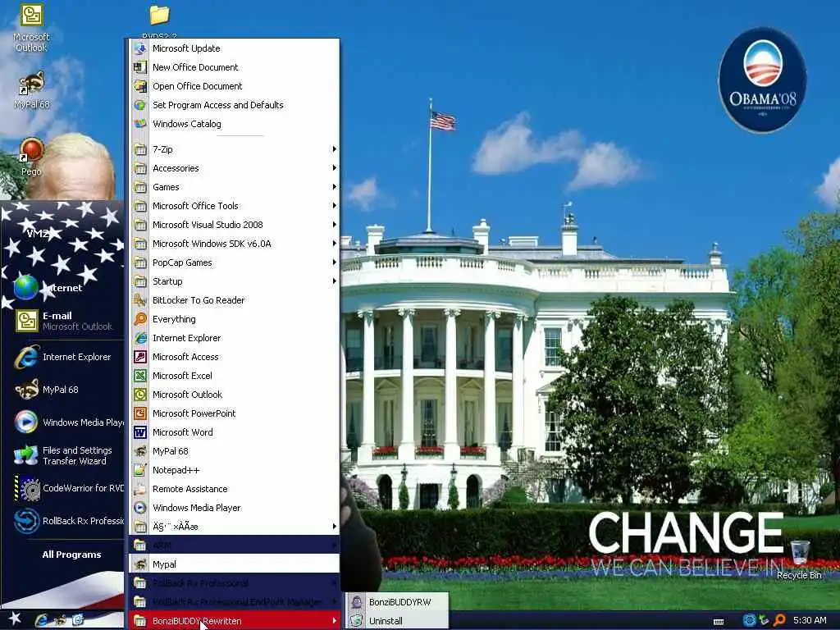
Task: Open the folder icon on desktop top
Action: 159,16
